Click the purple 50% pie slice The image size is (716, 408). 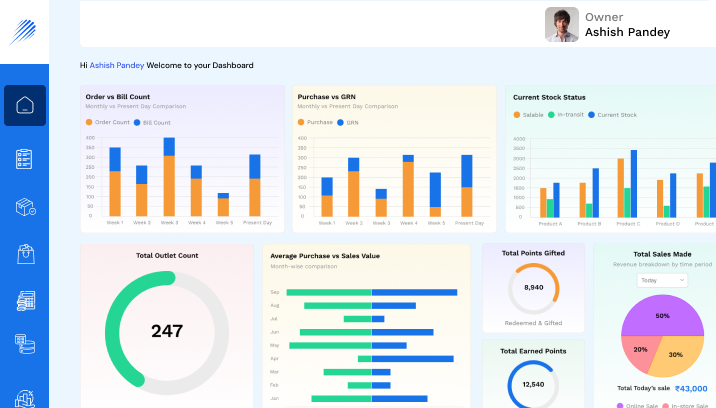coord(663,314)
